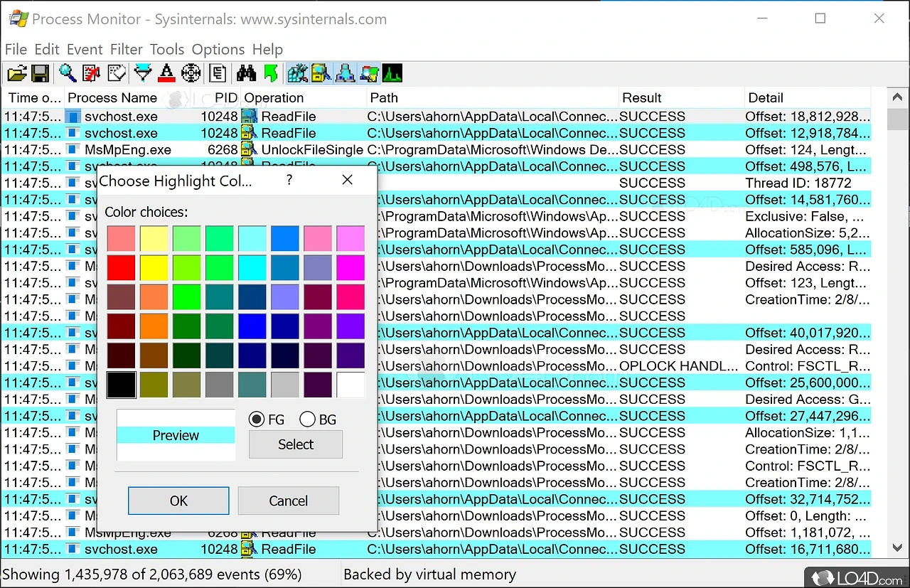Open the Options menu
The height and width of the screenshot is (588, 910).
(218, 49)
